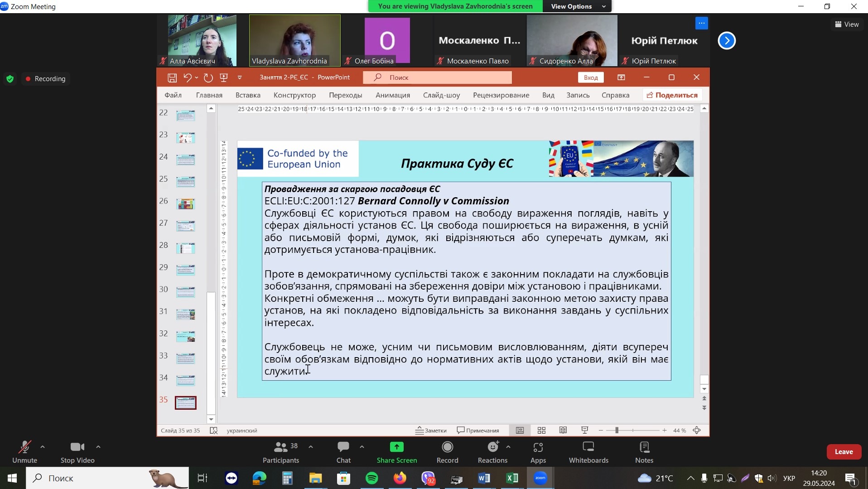868x489 pixels.
Task: Expand audio settings arrow next to Unmute
Action: [x=43, y=447]
